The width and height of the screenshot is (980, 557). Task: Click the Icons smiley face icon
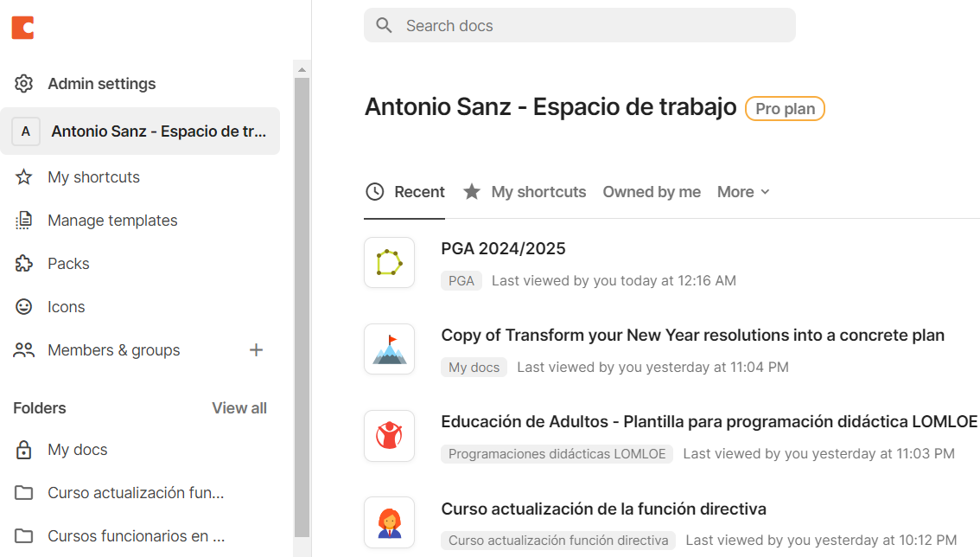[x=23, y=307]
